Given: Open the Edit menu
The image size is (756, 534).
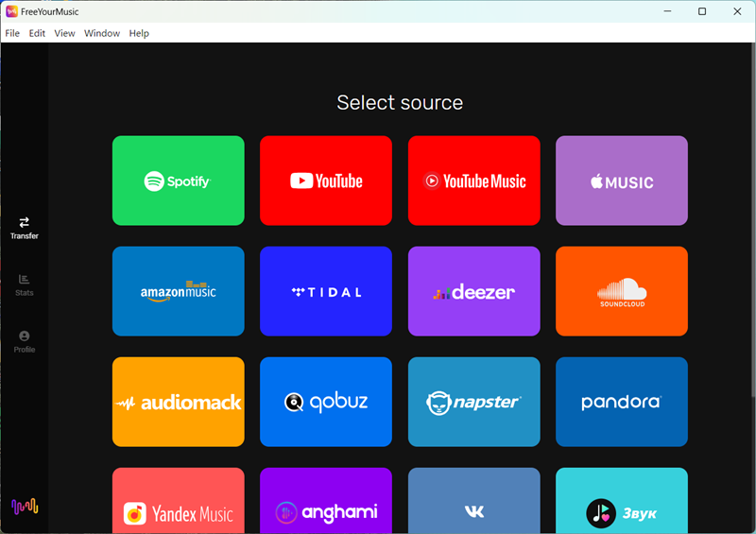Looking at the screenshot, I should [x=37, y=33].
